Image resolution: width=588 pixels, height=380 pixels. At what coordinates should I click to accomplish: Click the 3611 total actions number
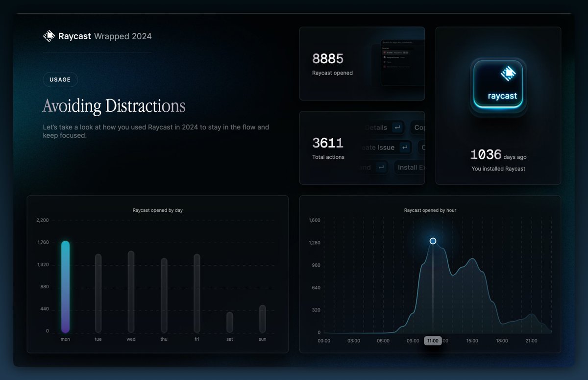[328, 143]
